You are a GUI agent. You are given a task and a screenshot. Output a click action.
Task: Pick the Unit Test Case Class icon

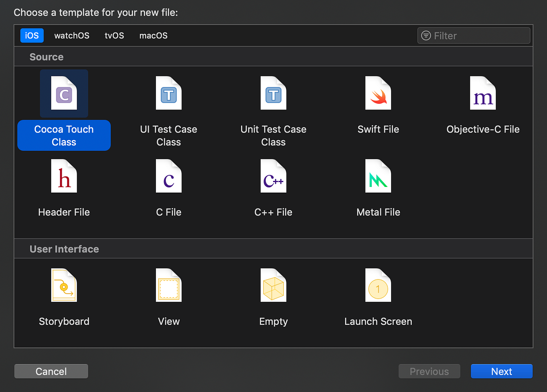pos(273,93)
